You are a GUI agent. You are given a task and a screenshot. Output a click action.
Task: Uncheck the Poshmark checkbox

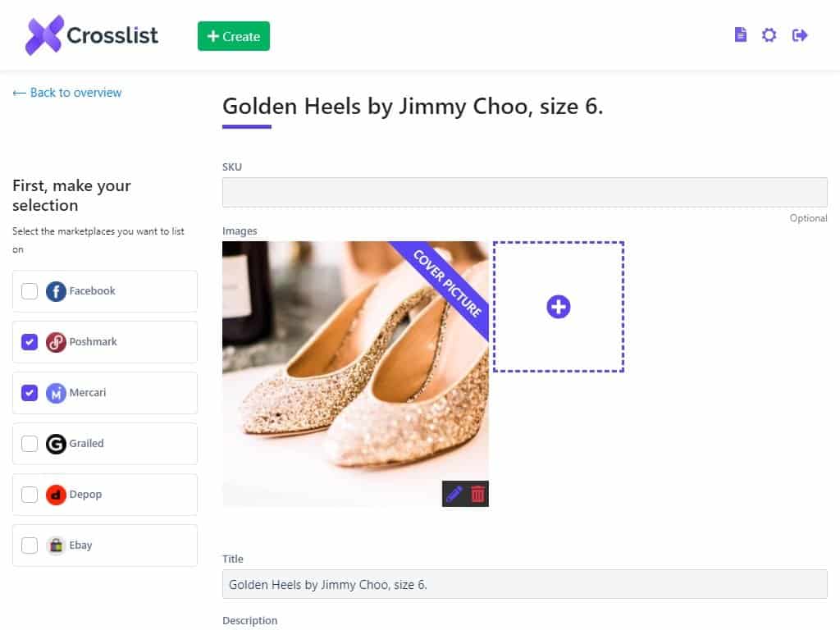30,342
